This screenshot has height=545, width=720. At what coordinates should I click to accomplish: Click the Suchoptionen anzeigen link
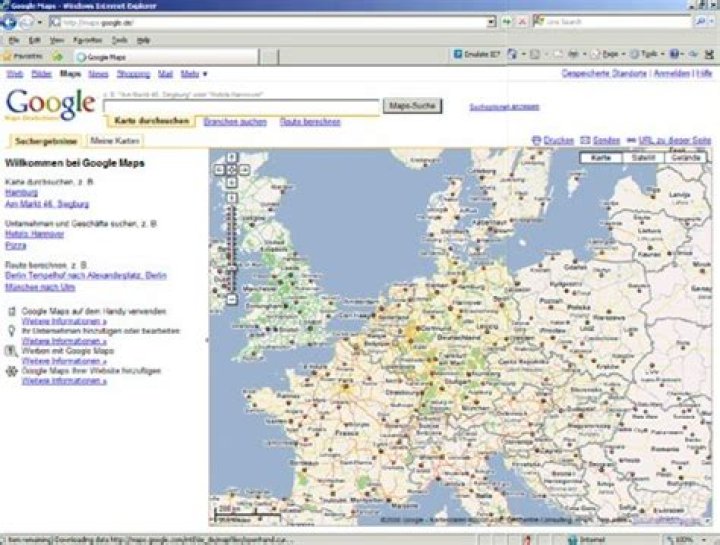coord(504,107)
